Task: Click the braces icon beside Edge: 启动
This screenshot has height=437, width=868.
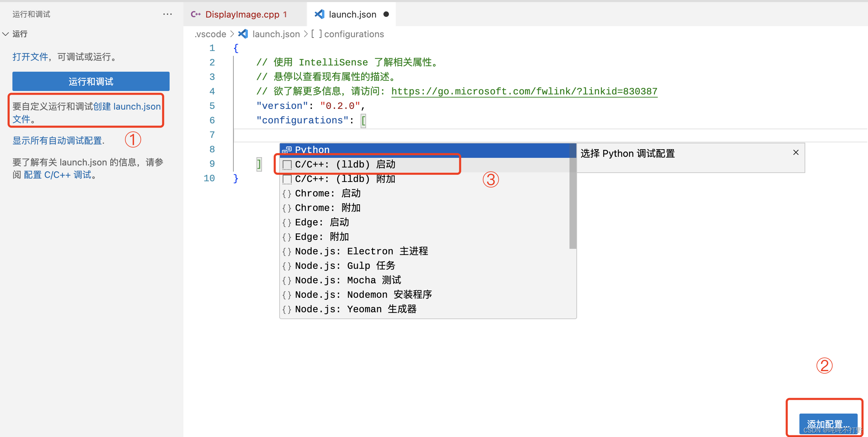Action: point(287,223)
